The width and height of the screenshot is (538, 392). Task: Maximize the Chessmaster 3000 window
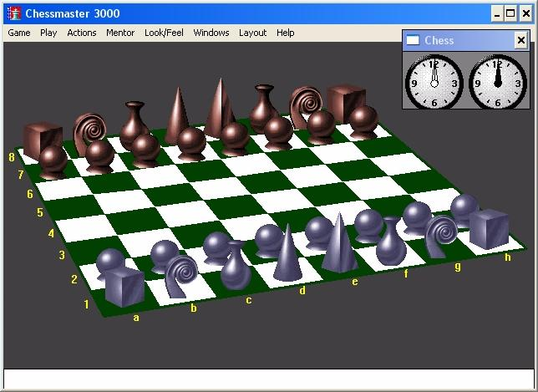point(510,13)
